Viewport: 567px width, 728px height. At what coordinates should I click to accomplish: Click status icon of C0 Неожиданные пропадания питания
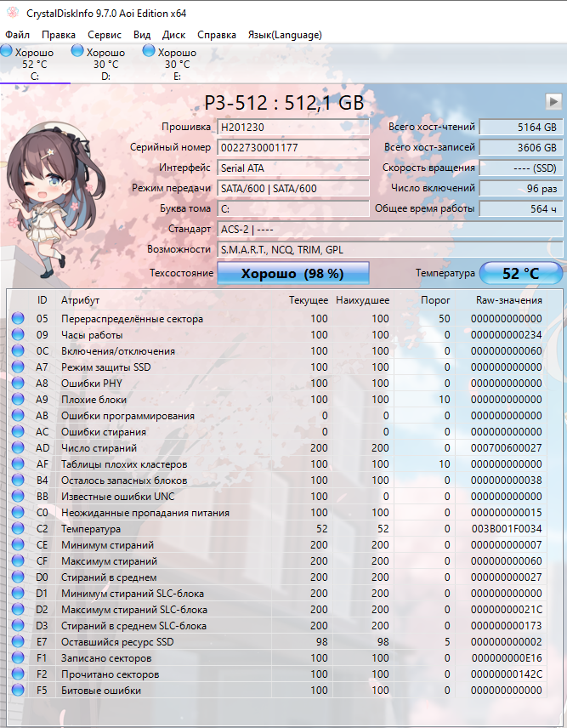pyautogui.click(x=18, y=513)
